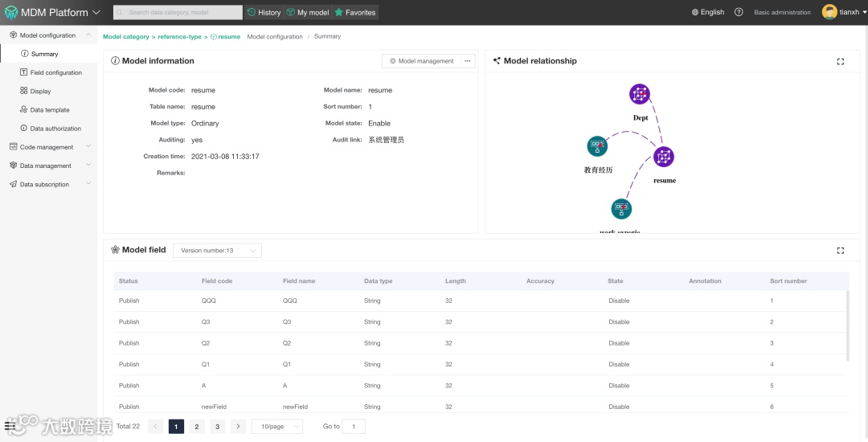This screenshot has height=442, width=868.
Task: Open Field configuration in sidebar
Action: 49,72
